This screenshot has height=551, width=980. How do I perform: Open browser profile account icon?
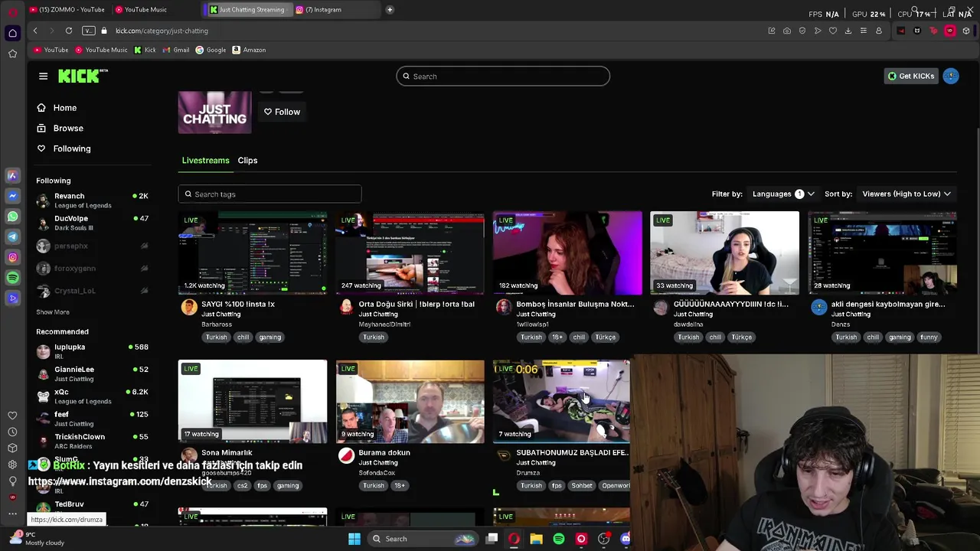pyautogui.click(x=879, y=31)
